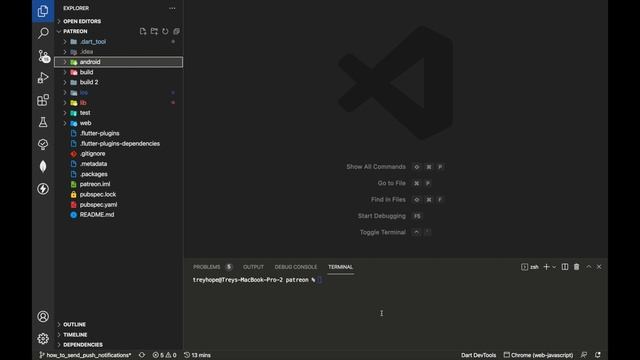Expand the test folder
The width and height of the screenshot is (640, 360).
pyautogui.click(x=118, y=113)
